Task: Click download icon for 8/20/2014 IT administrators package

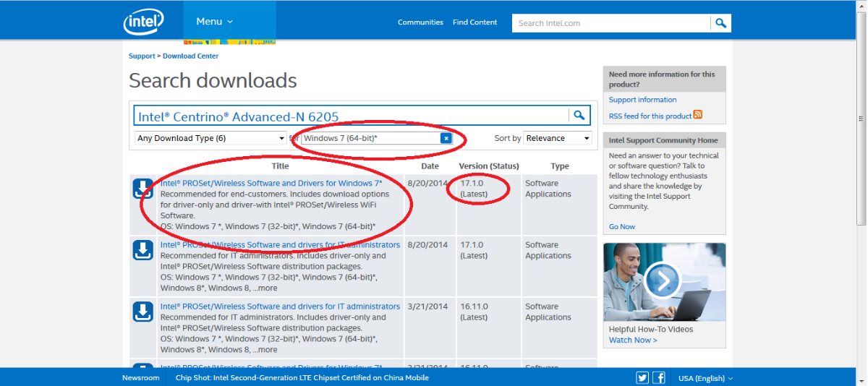Action: (x=143, y=250)
